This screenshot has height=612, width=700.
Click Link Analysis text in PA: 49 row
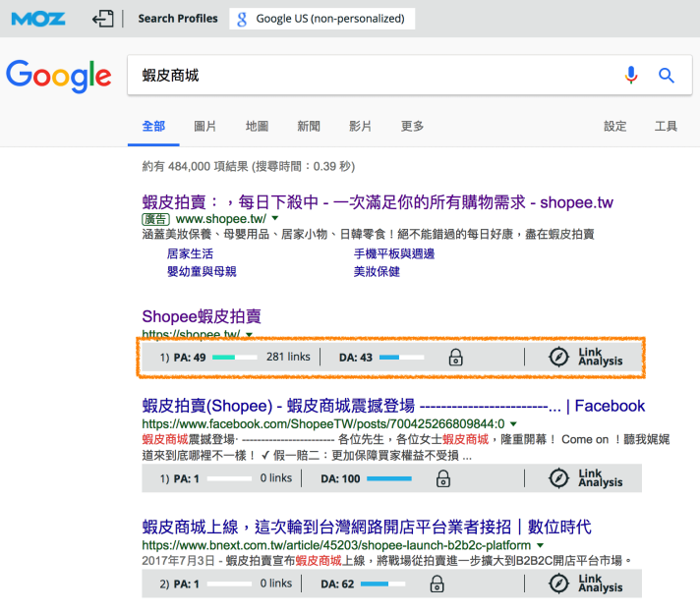pos(601,357)
